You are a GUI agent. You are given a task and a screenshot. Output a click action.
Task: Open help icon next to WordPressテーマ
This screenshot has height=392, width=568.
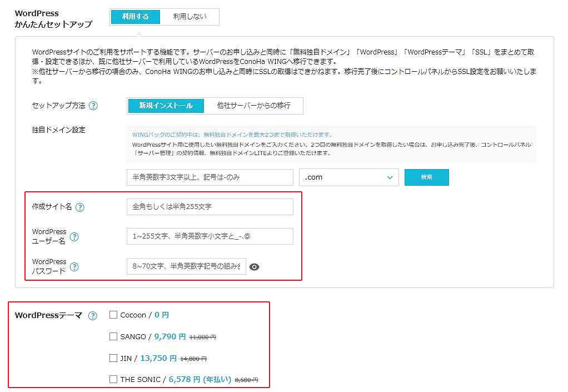pos(93,316)
